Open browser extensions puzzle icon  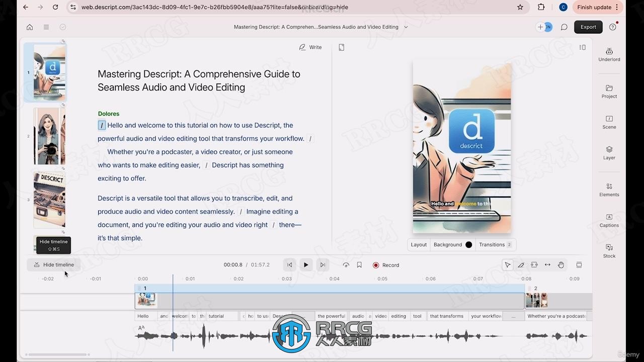point(541,7)
